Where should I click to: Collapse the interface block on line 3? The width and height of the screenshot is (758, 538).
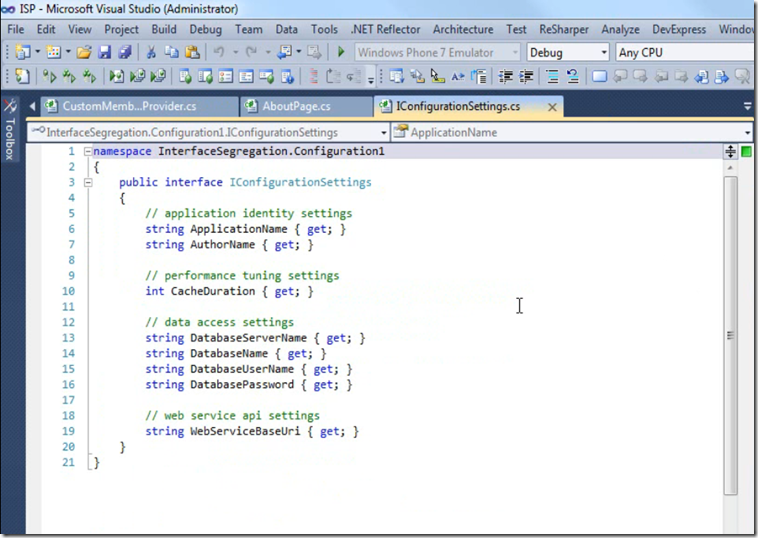pos(87,183)
